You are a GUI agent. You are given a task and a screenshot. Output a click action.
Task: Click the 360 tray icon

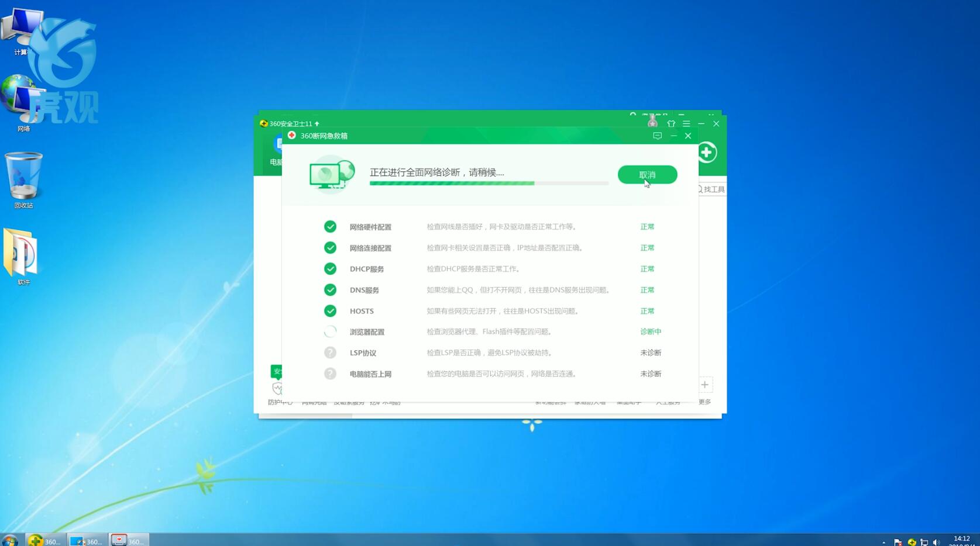912,542
